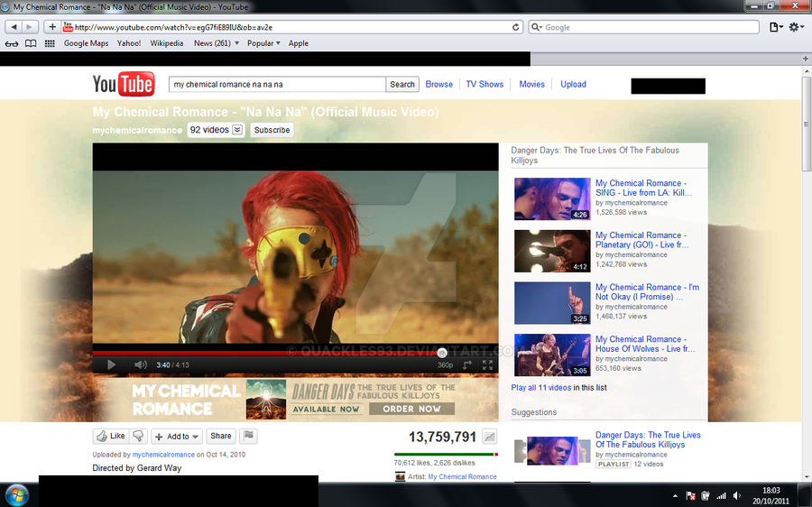
Task: Open Add to dropdown
Action: click(177, 437)
